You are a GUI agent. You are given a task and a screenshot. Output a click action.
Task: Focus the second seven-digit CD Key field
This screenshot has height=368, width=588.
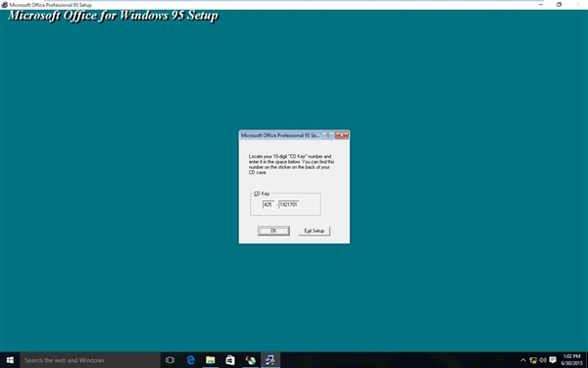(288, 205)
